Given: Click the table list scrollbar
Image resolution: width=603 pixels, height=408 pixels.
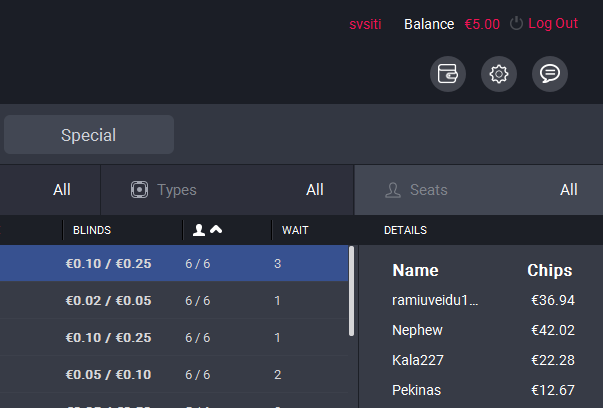Looking at the screenshot, I should [x=351, y=290].
